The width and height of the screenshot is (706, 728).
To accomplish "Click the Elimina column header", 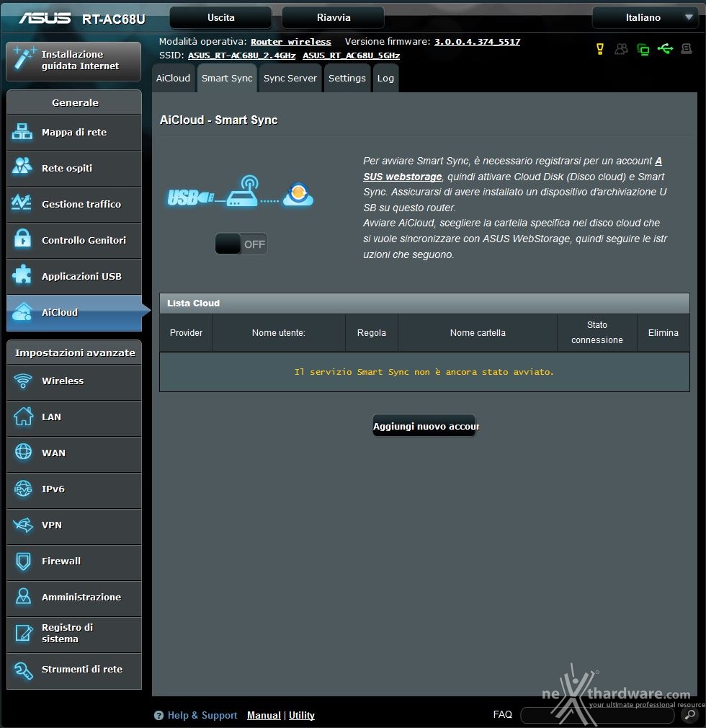I will coord(663,333).
